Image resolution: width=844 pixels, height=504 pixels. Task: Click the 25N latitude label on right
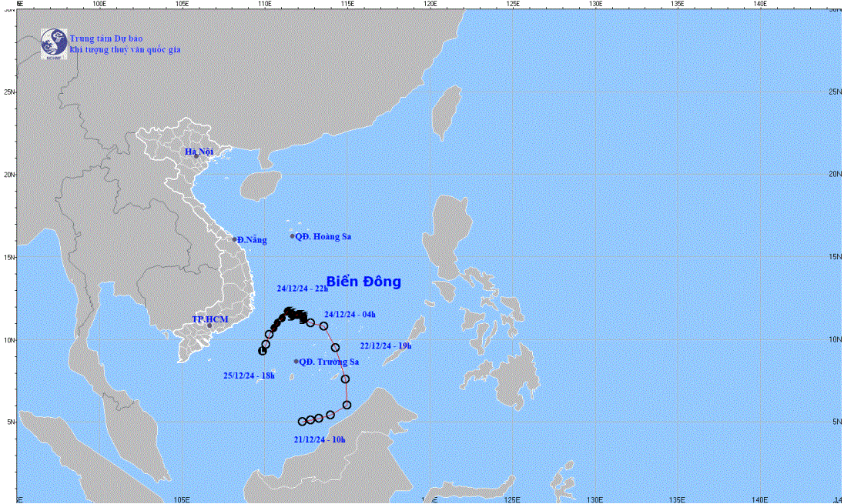(835, 92)
